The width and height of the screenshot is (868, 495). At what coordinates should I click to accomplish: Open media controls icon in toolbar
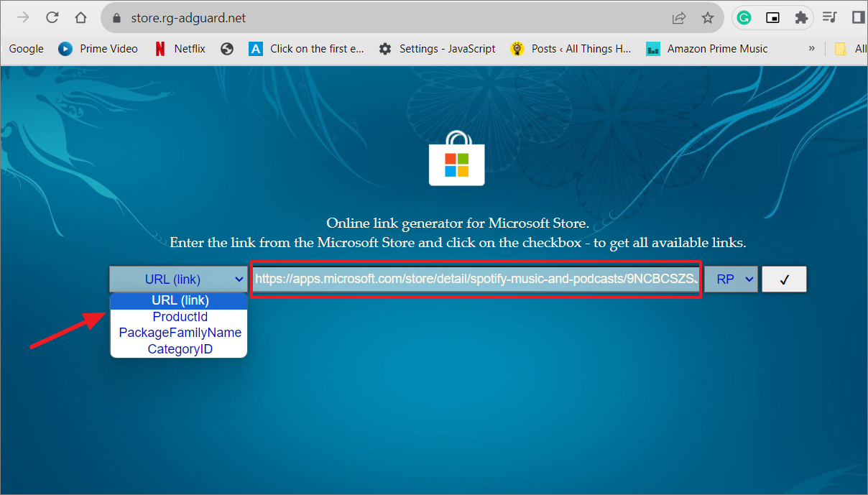coord(830,18)
